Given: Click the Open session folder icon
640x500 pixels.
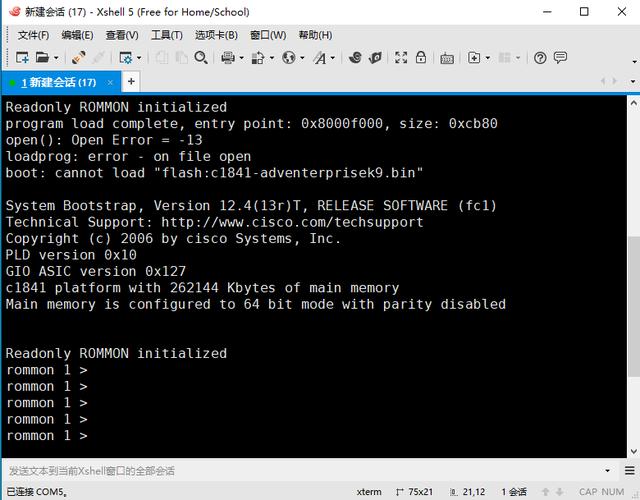Looking at the screenshot, I should click(x=42, y=58).
